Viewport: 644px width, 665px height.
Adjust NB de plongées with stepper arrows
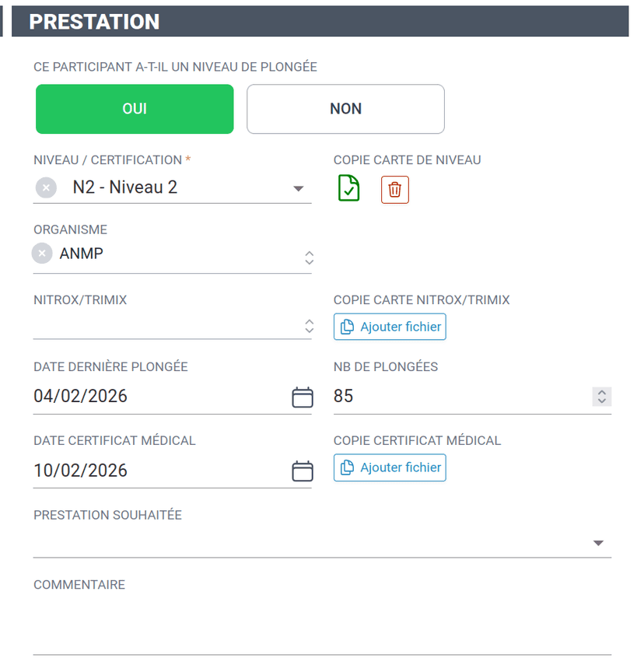pyautogui.click(x=601, y=397)
